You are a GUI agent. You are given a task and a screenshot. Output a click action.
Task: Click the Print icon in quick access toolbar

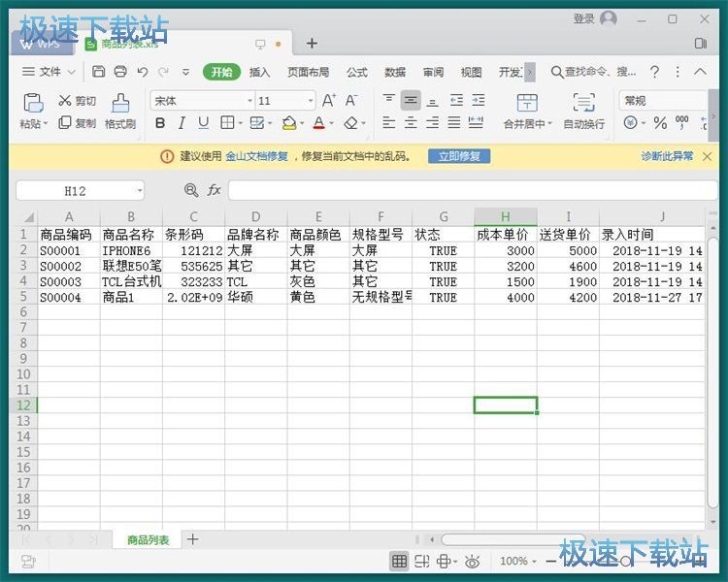120,72
